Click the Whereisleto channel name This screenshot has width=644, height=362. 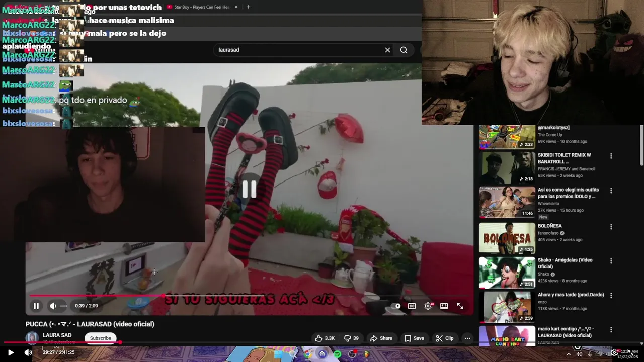pos(549,204)
